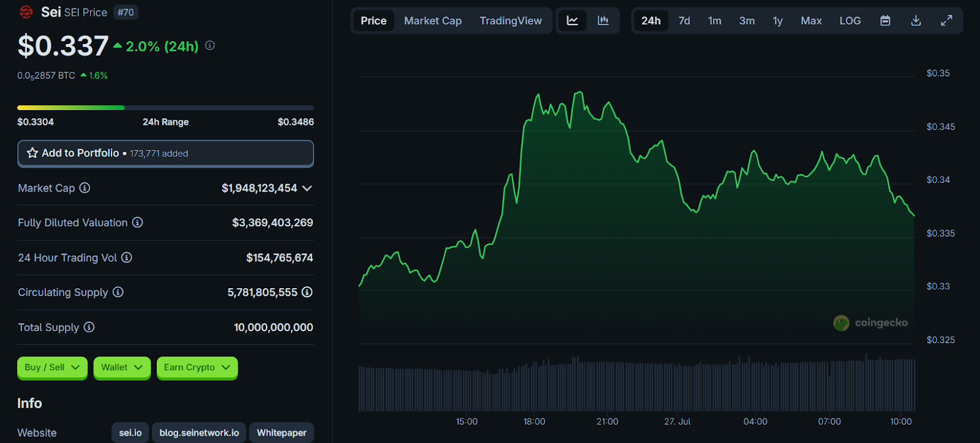Switch to the Market Cap tab

coord(432,21)
